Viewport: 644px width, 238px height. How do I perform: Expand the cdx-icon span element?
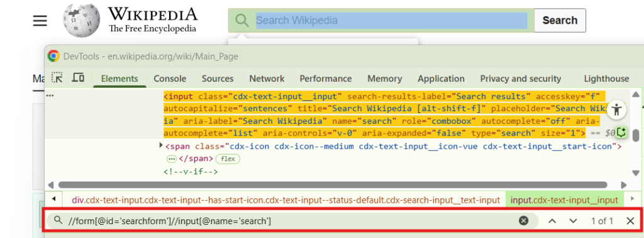click(161, 145)
